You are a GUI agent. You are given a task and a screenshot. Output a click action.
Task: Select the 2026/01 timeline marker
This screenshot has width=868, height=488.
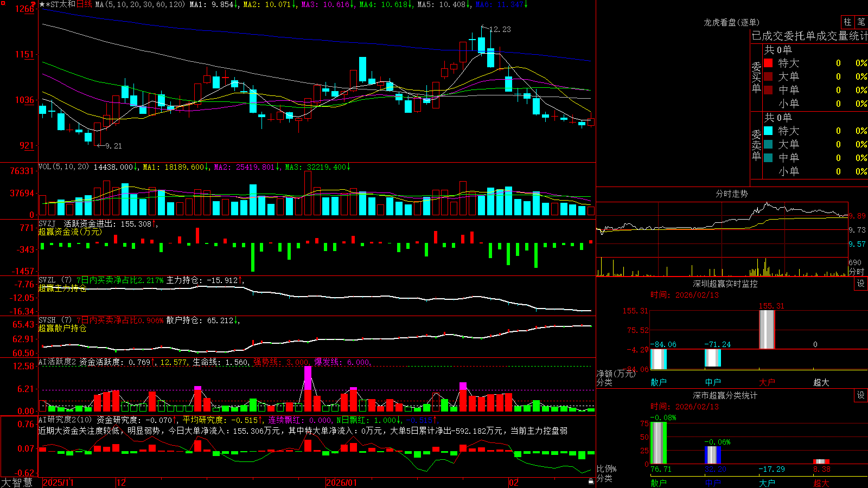[341, 483]
